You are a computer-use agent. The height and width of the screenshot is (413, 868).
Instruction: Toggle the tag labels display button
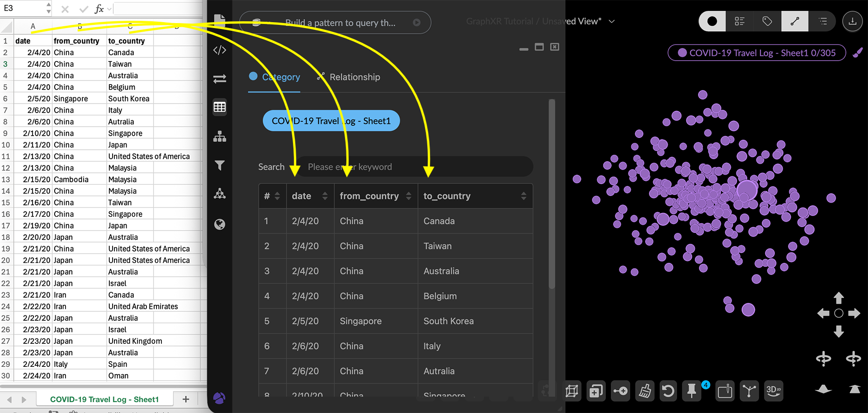click(x=767, y=21)
